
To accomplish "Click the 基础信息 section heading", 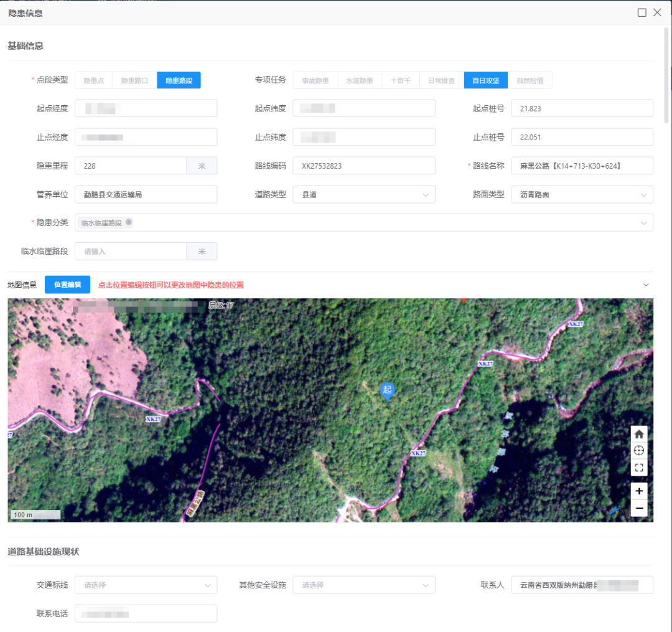I will coord(26,45).
